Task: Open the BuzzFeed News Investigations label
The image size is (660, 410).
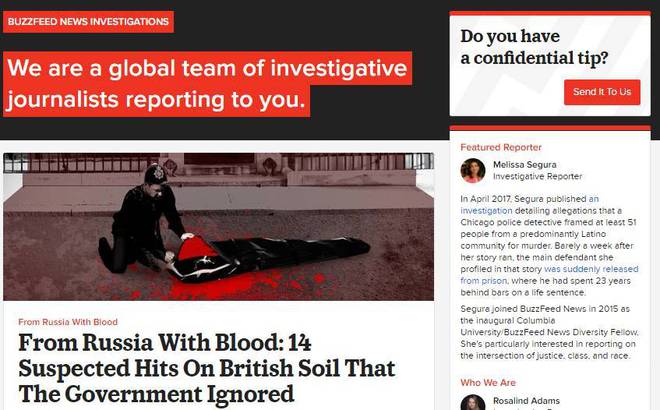Action: point(88,21)
